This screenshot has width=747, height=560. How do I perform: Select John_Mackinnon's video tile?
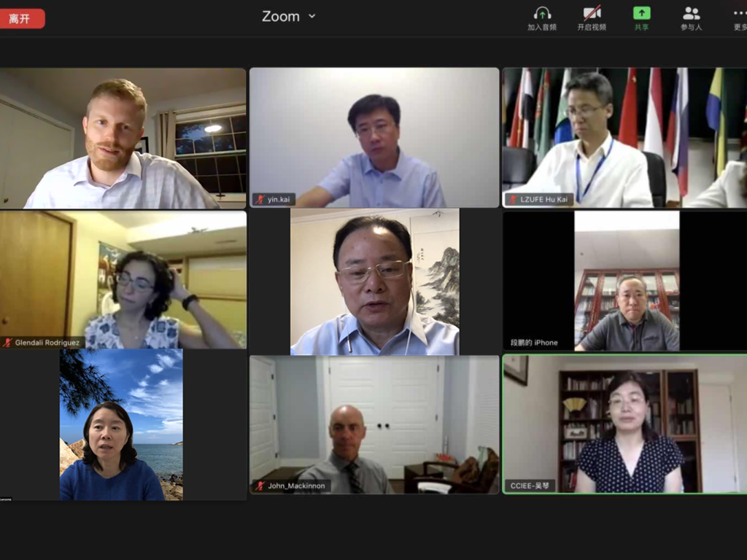tap(374, 424)
